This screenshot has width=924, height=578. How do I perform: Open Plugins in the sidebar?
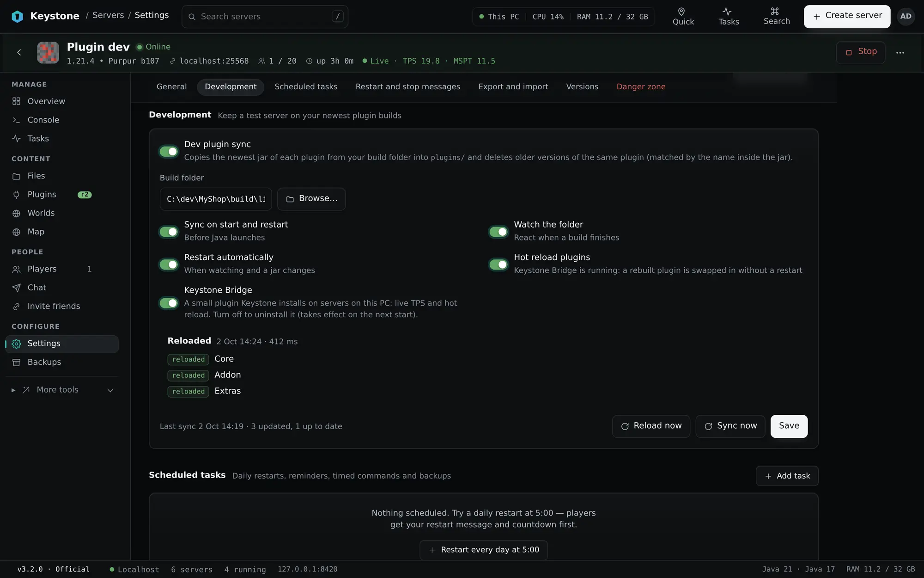point(62,194)
